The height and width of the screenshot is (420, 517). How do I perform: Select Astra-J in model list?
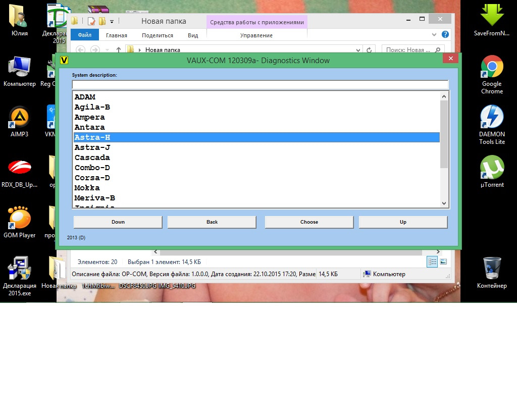(256, 147)
